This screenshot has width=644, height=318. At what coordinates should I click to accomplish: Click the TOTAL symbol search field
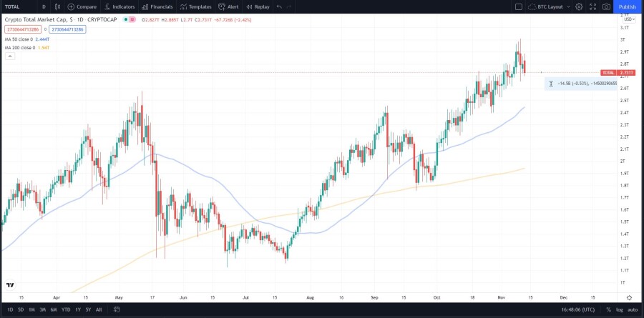point(19,6)
